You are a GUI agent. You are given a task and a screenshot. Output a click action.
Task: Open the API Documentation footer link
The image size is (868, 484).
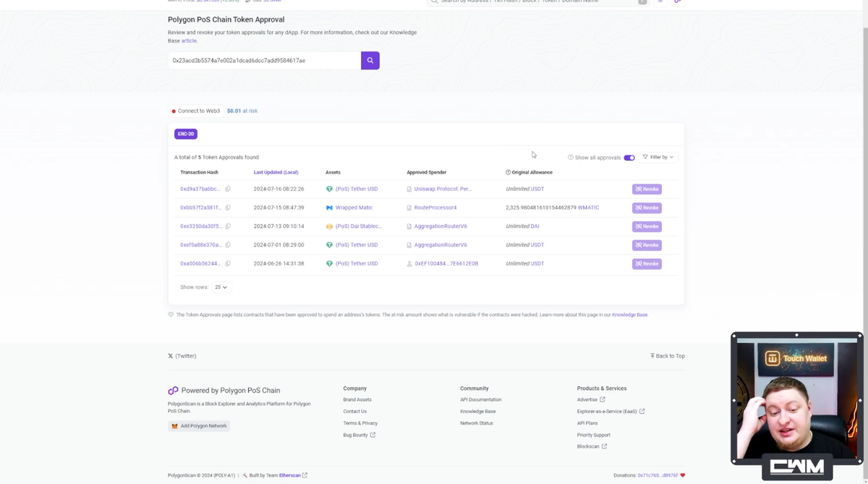(481, 399)
